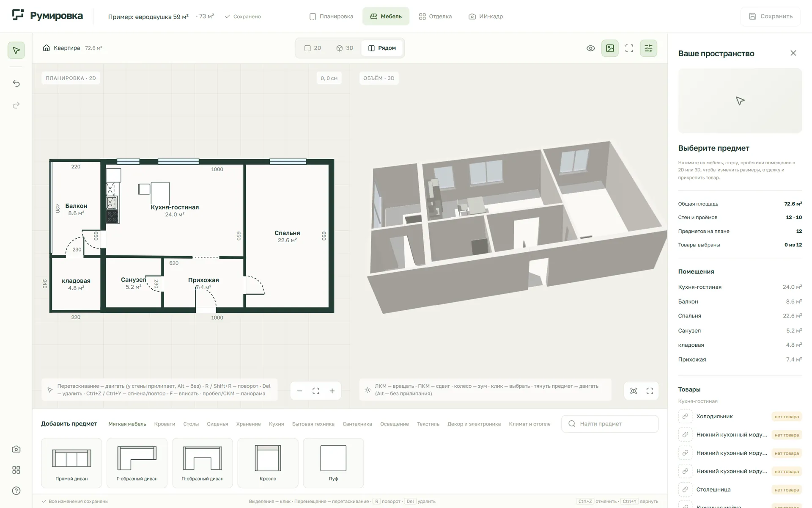
Task: Click the fullscreen icon in top toolbar
Action: tap(629, 48)
